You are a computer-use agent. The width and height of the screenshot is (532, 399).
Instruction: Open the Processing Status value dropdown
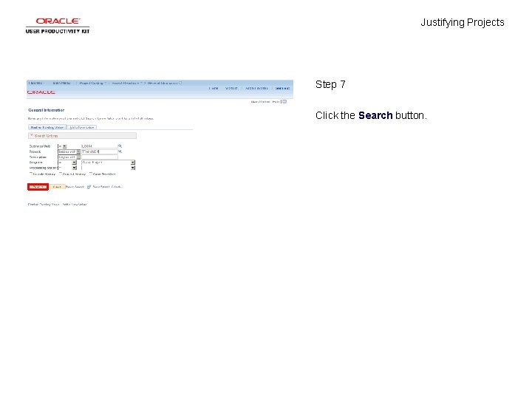(x=108, y=168)
